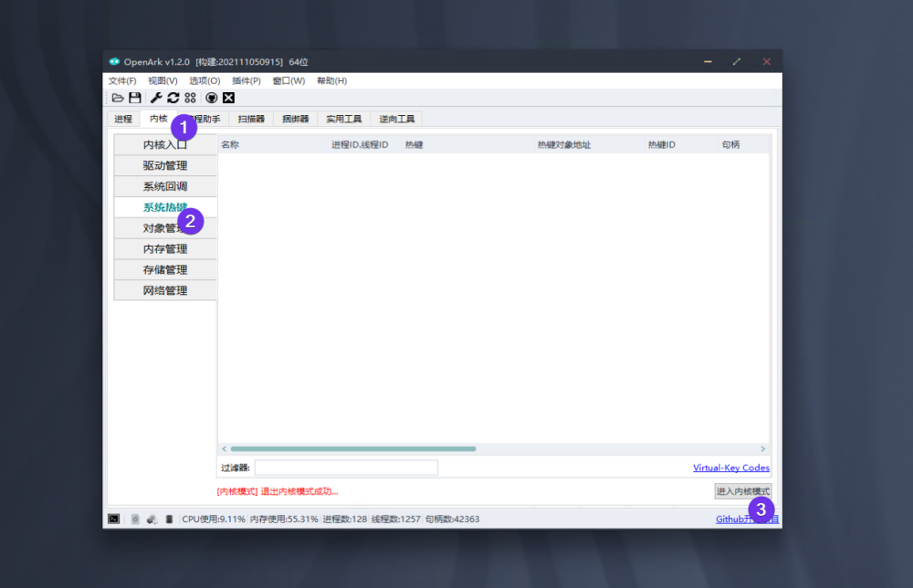Click the OpenArk logo in title bar
This screenshot has width=913, height=588.
tap(114, 61)
